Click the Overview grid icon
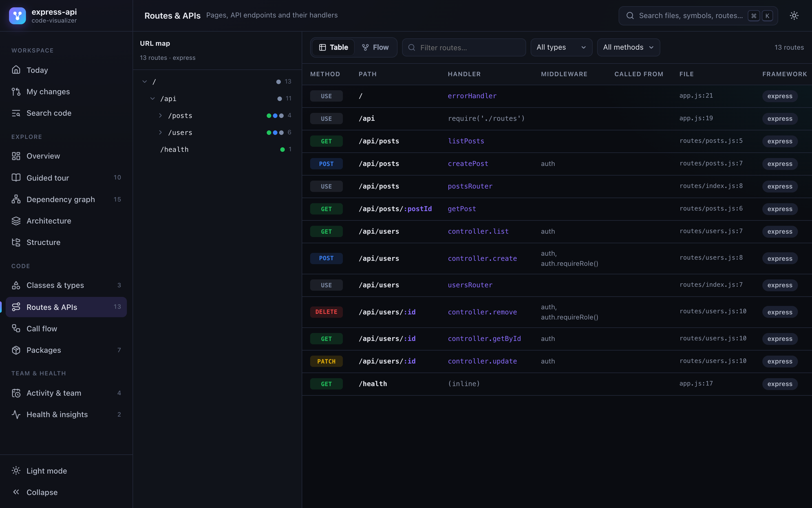The image size is (812, 508). pos(16,156)
